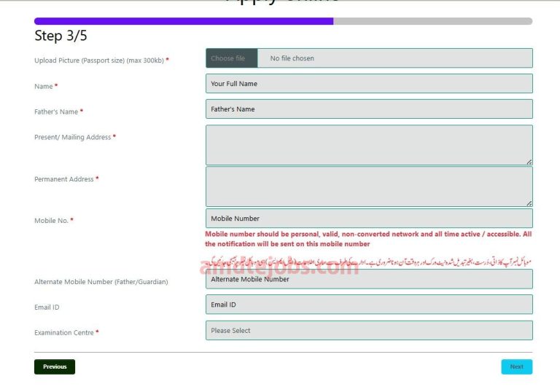Click 'Alternate Mobile Number (Father/Guardian)' label
Screen dimensions: 560x392
(101, 282)
